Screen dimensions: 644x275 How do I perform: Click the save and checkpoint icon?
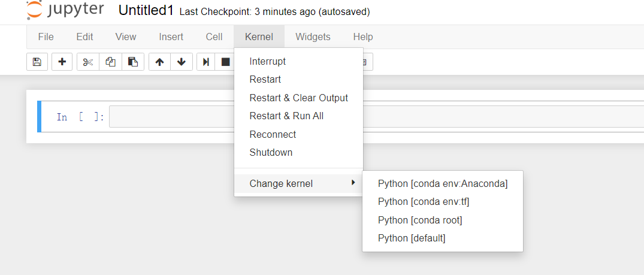point(37,62)
